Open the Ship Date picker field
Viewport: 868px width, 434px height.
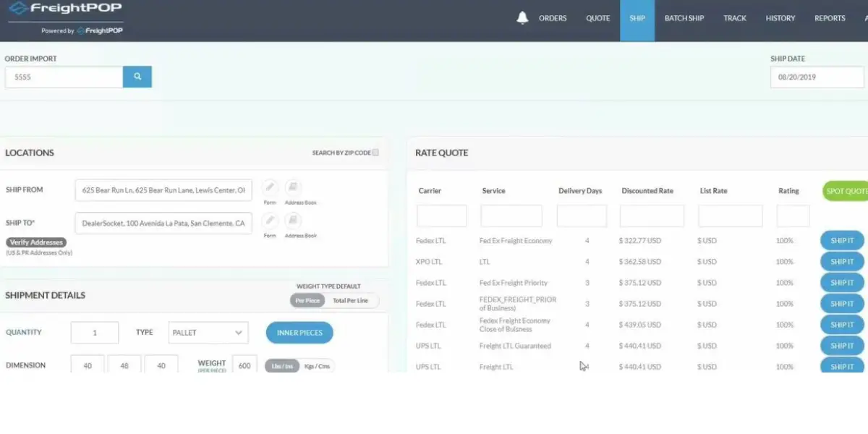pos(817,77)
